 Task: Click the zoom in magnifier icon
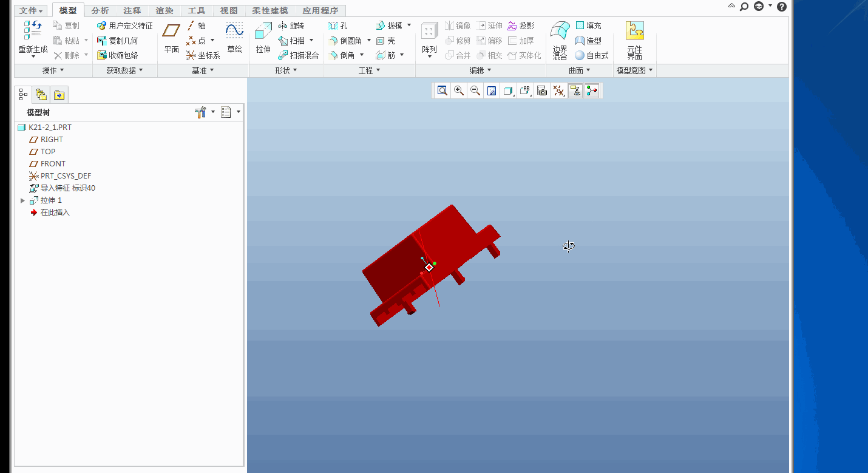coord(459,91)
